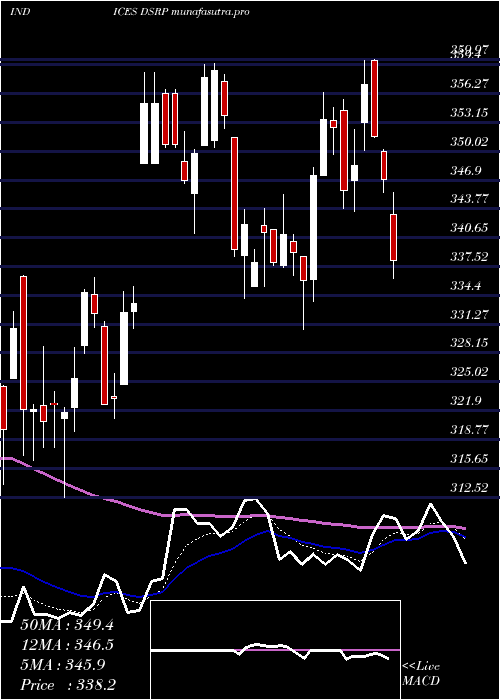
Task: Click the 12MA : 346.5 readout
Action: coord(67,644)
